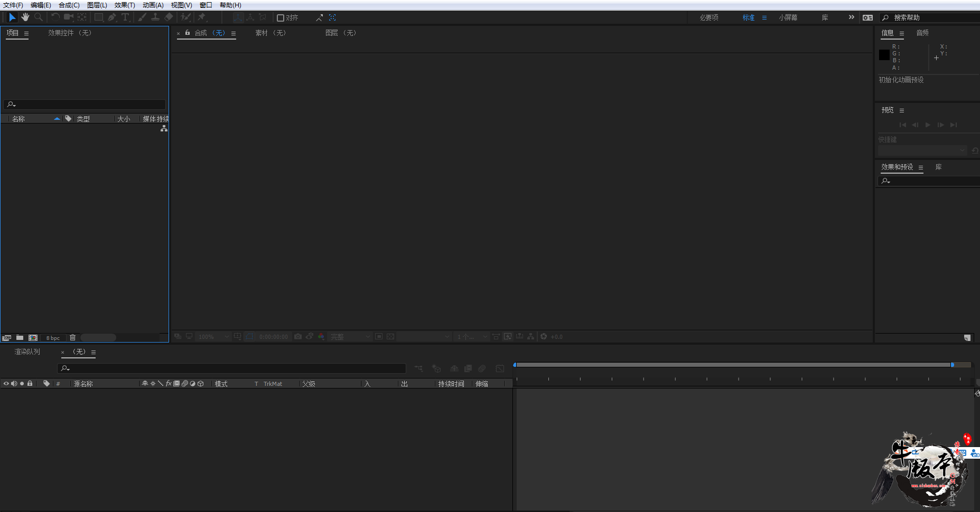
Task: Select the Pan Behind anchor point tool
Action: click(82, 17)
